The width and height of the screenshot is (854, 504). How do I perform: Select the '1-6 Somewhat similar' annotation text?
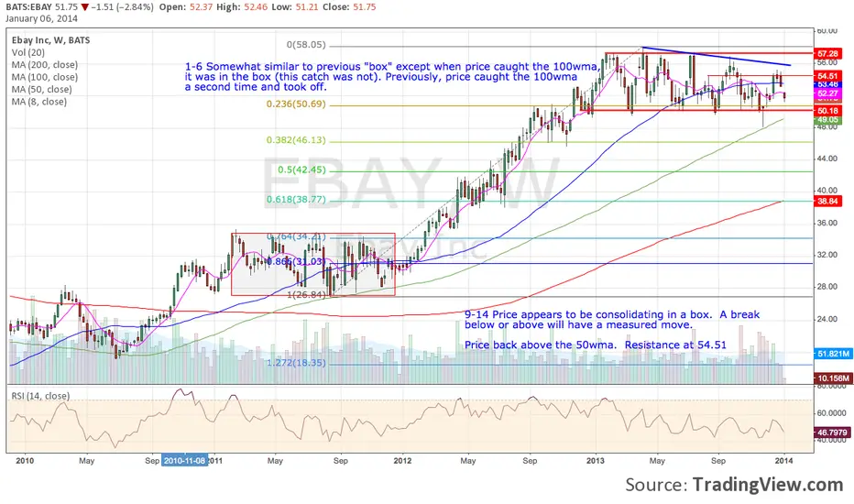tap(392, 77)
